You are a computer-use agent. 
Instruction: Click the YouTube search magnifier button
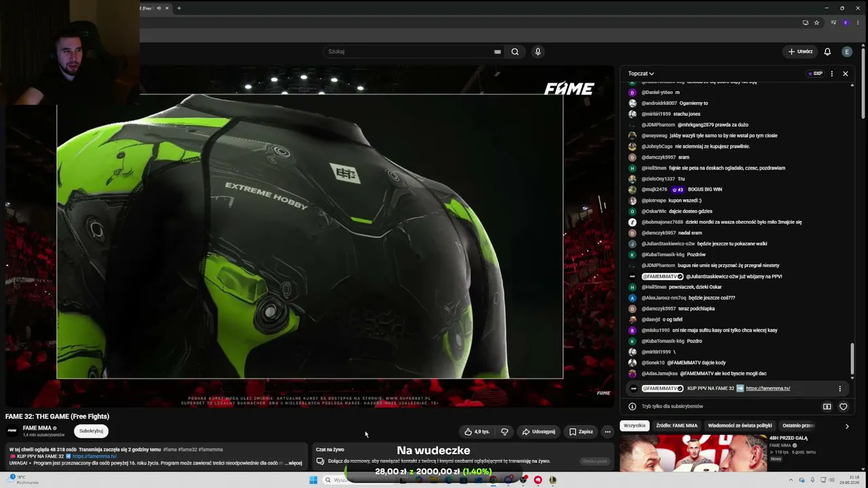pos(515,52)
